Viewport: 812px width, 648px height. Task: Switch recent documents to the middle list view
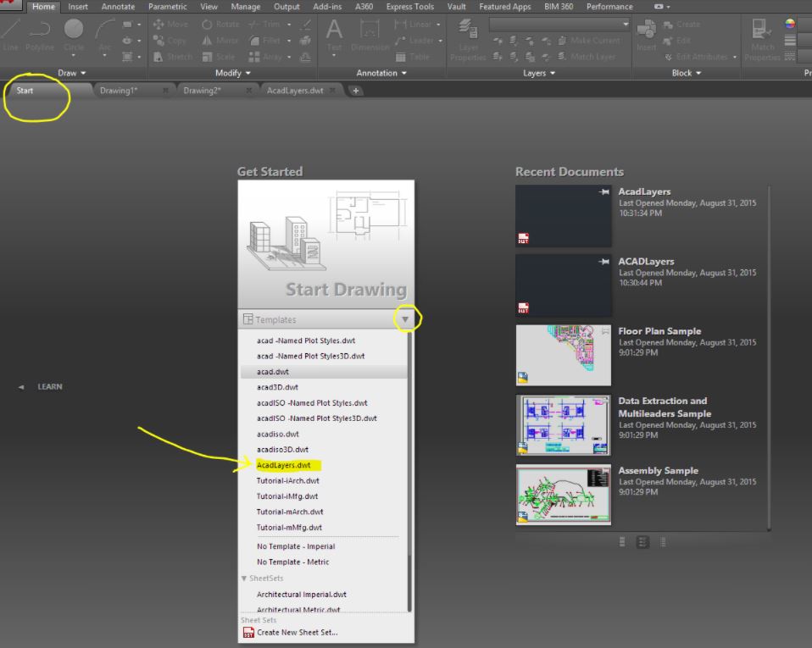642,542
